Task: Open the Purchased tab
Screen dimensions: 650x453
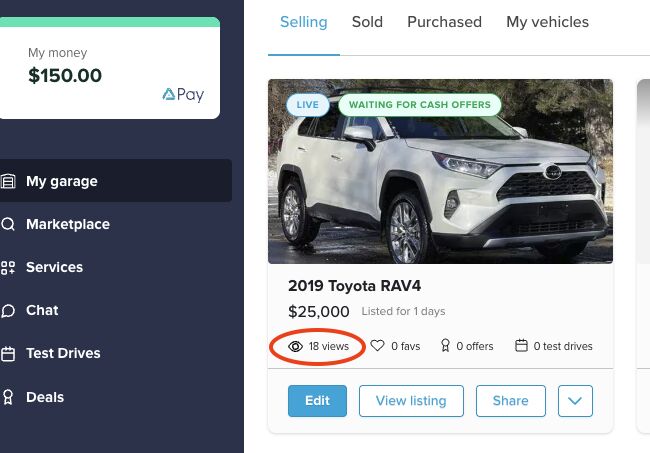Action: pyautogui.click(x=444, y=22)
